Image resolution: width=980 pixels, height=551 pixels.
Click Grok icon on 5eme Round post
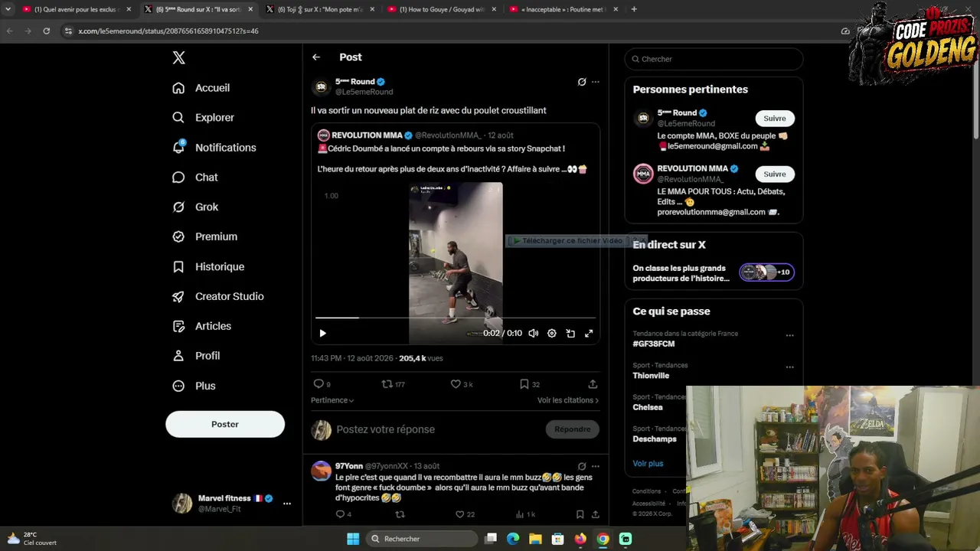[x=582, y=82]
